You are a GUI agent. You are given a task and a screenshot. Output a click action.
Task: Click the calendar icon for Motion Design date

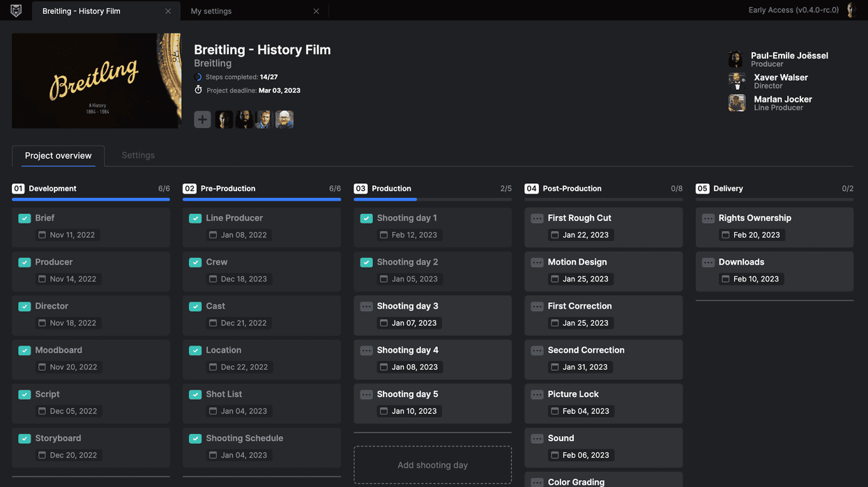tap(554, 279)
